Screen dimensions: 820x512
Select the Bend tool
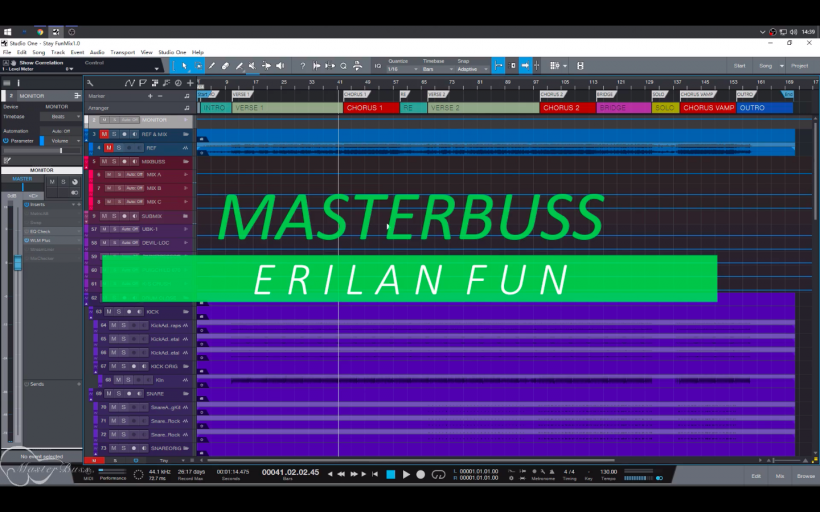pyautogui.click(x=266, y=66)
